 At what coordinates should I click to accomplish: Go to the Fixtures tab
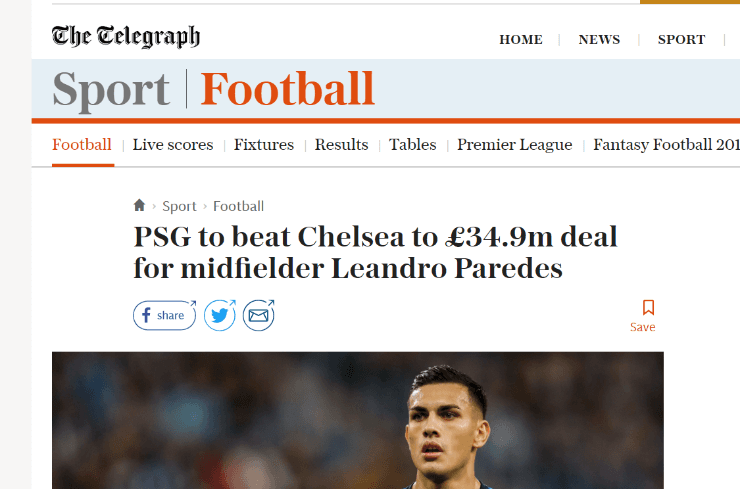[x=264, y=145]
